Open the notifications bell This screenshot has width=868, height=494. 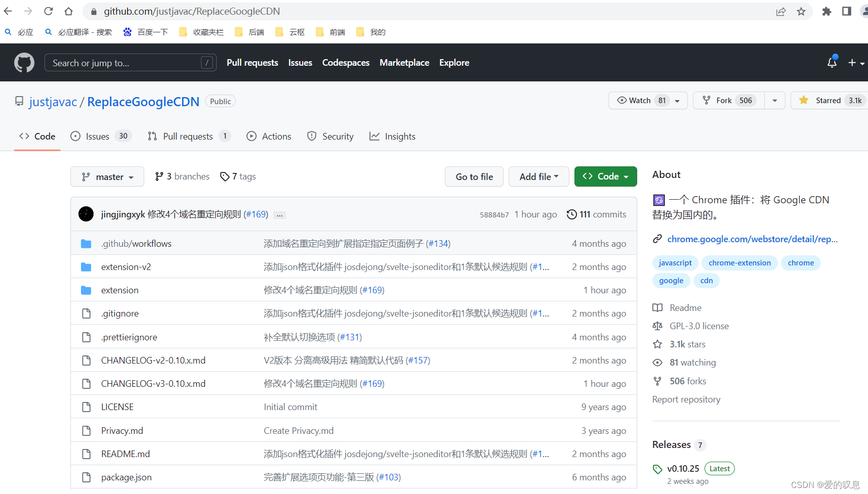click(x=832, y=62)
